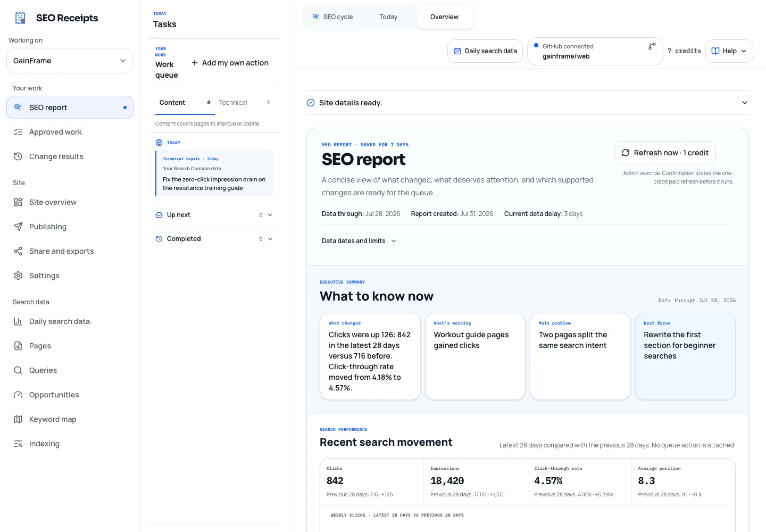Click the Change results history icon

click(18, 156)
